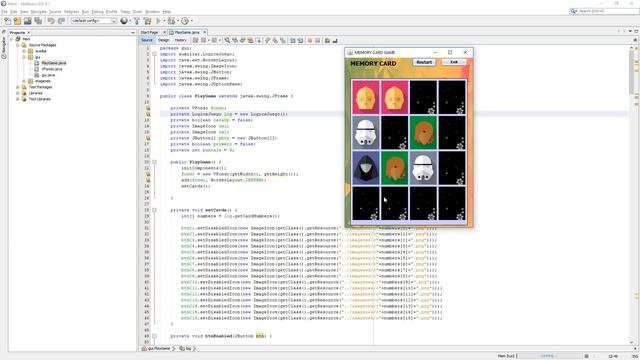Collapse the btnEnabled method code fold

click(x=154, y=336)
